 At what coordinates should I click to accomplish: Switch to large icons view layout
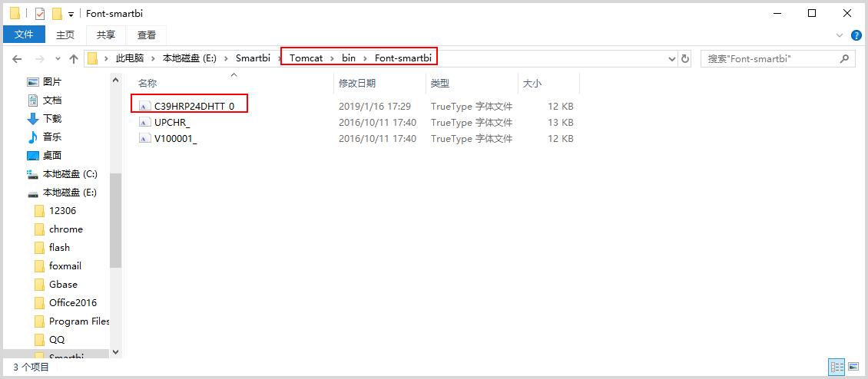pyautogui.click(x=853, y=366)
